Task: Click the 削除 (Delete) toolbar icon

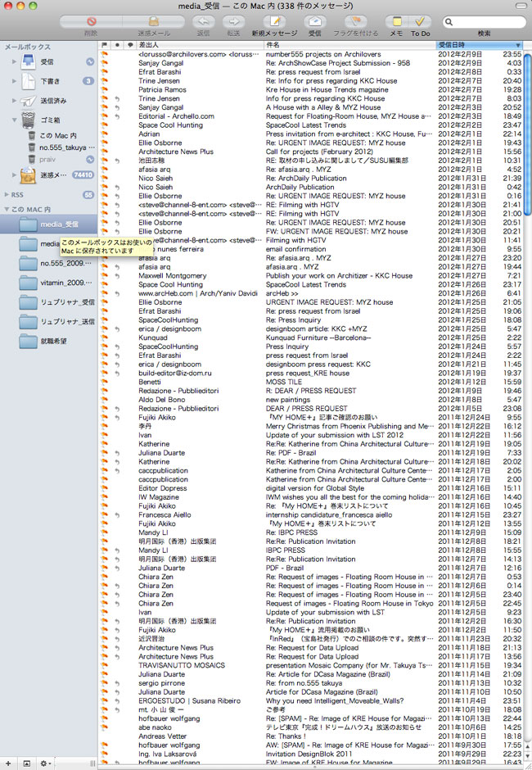Action: [x=91, y=21]
